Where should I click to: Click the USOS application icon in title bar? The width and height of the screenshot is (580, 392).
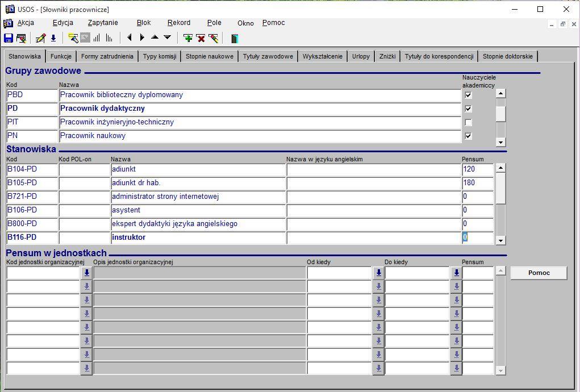[10, 9]
